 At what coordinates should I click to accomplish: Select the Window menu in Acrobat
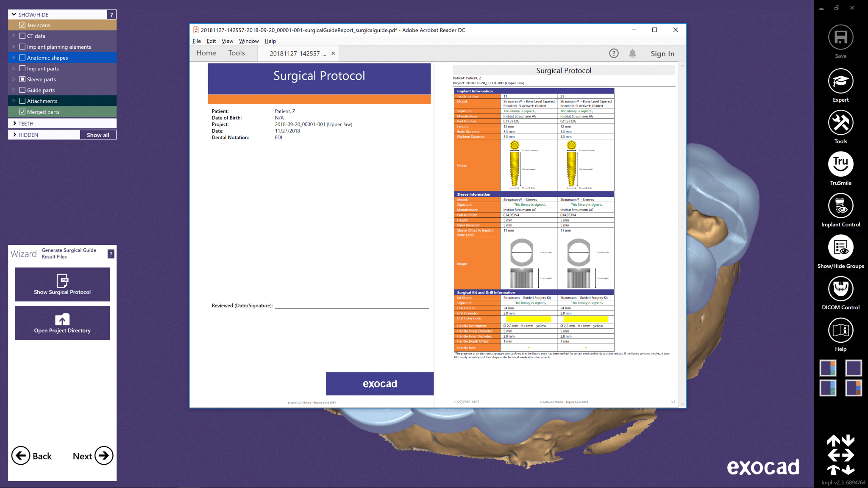click(x=249, y=41)
